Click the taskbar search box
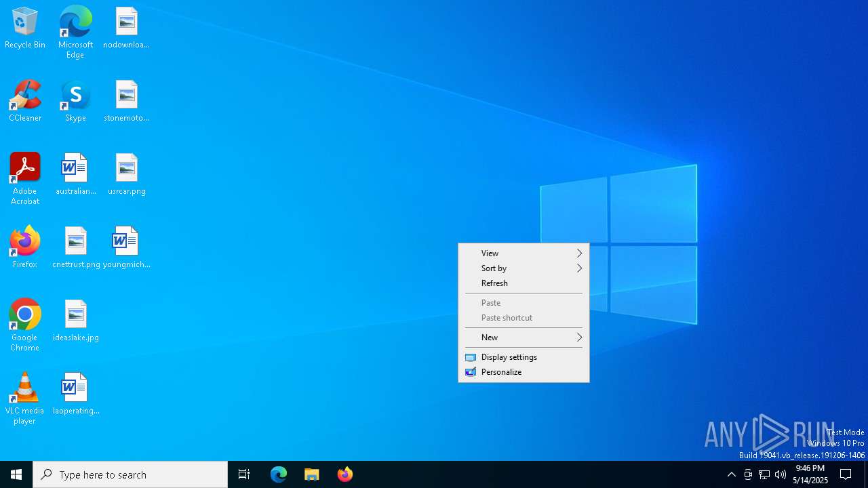868x488 pixels. [130, 474]
